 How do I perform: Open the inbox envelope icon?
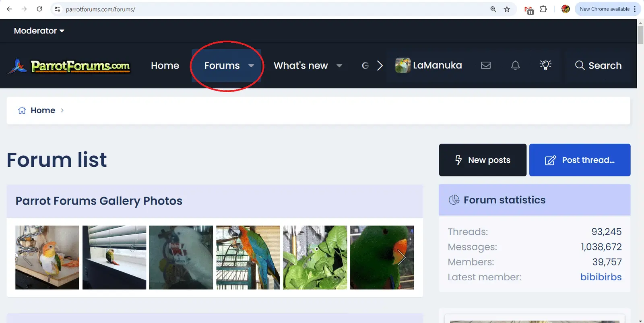pyautogui.click(x=486, y=65)
